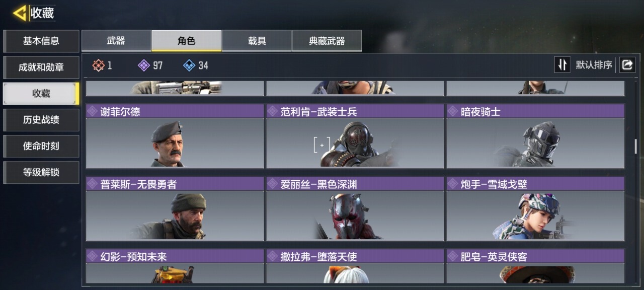This screenshot has height=290, width=644.
Task: Select the 谢菲尔德 character card
Action: coord(175,136)
